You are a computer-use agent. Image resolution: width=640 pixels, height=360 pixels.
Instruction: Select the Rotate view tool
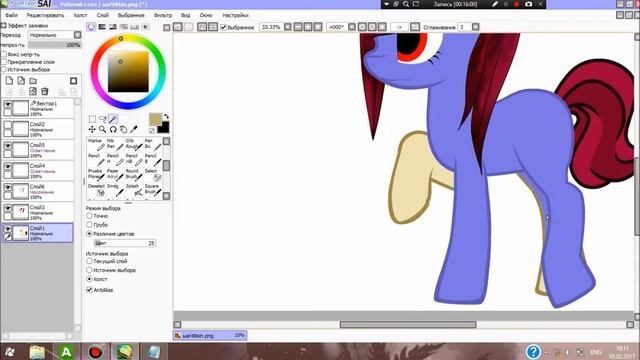[113, 129]
